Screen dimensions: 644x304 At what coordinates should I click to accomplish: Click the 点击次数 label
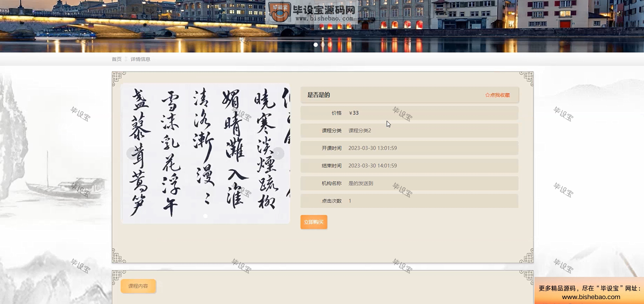coord(331,201)
